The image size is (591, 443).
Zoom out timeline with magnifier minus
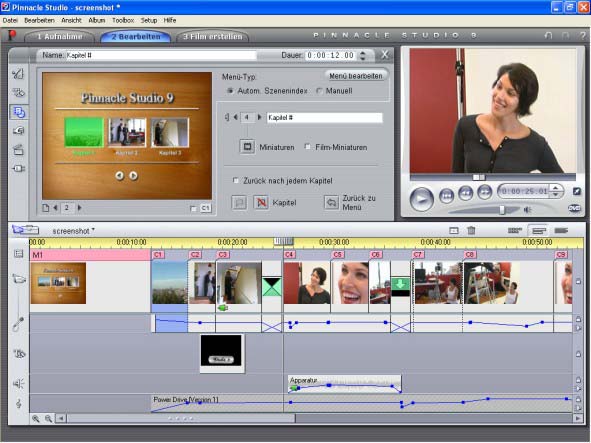[x=48, y=418]
